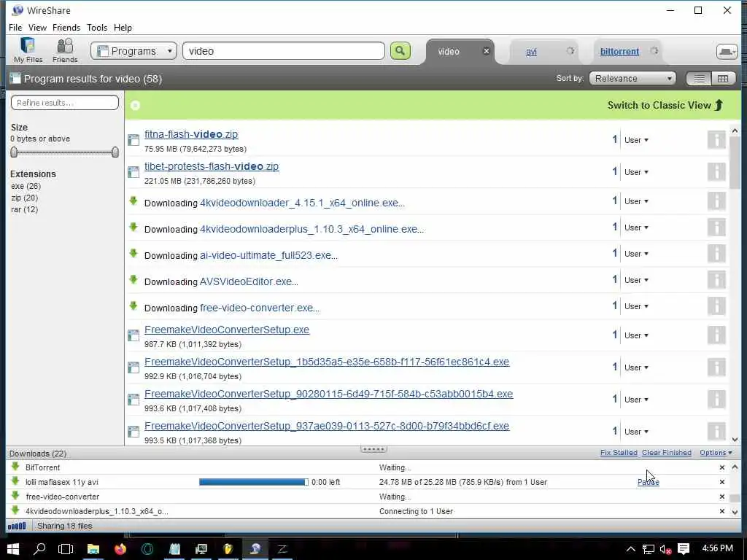Click Switch to Classic View
Image resolution: width=747 pixels, height=560 pixels.
[x=665, y=105]
